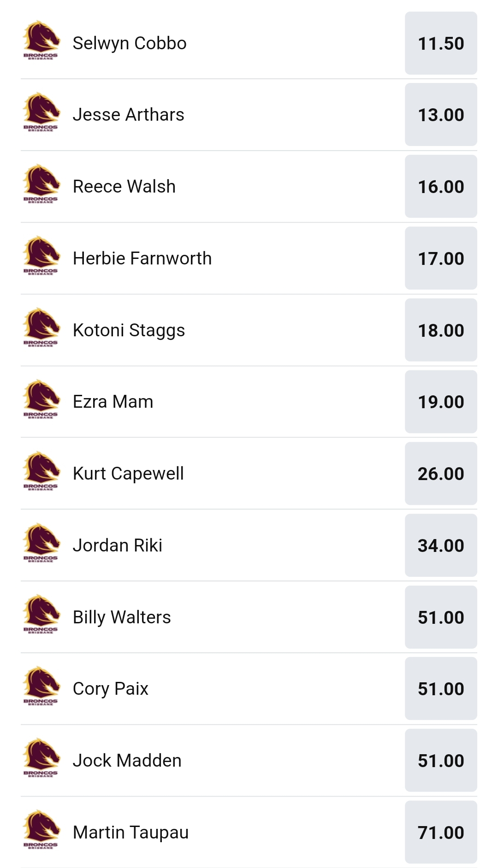Choose Kurt Capewell's 26.00 odds button
This screenshot has height=868, width=498.
click(441, 474)
